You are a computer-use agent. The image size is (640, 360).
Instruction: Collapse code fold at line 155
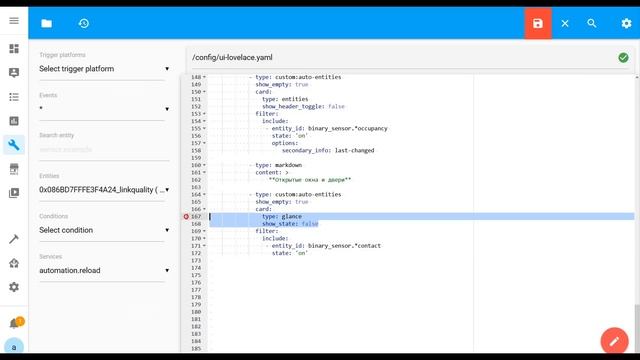pos(204,128)
